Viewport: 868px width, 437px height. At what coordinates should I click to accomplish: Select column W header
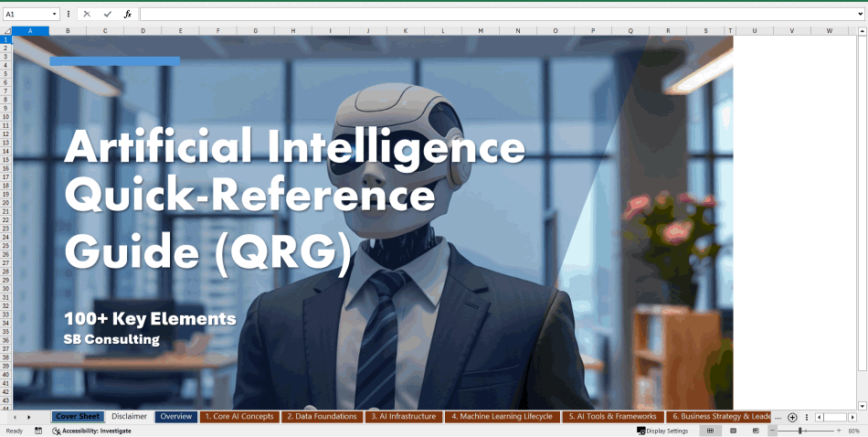[830, 31]
